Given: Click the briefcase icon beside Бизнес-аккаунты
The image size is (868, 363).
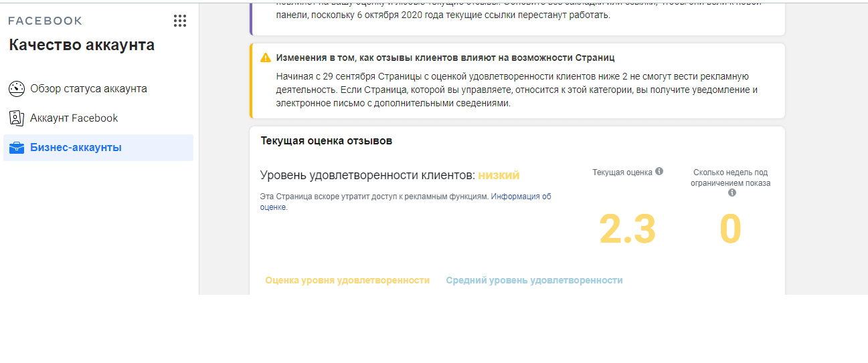Looking at the screenshot, I should click(x=17, y=148).
